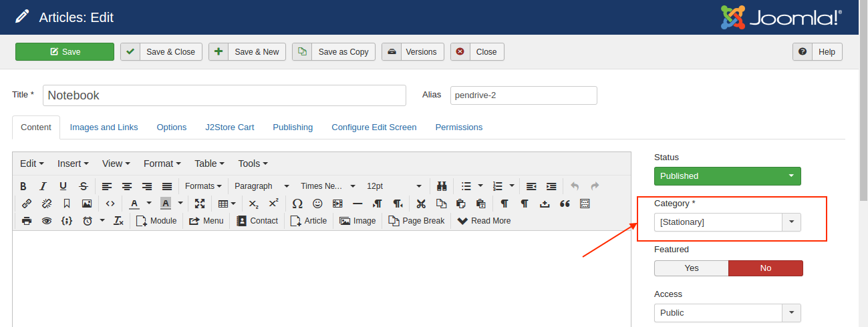
Task: Clear formatting
Action: [x=118, y=221]
